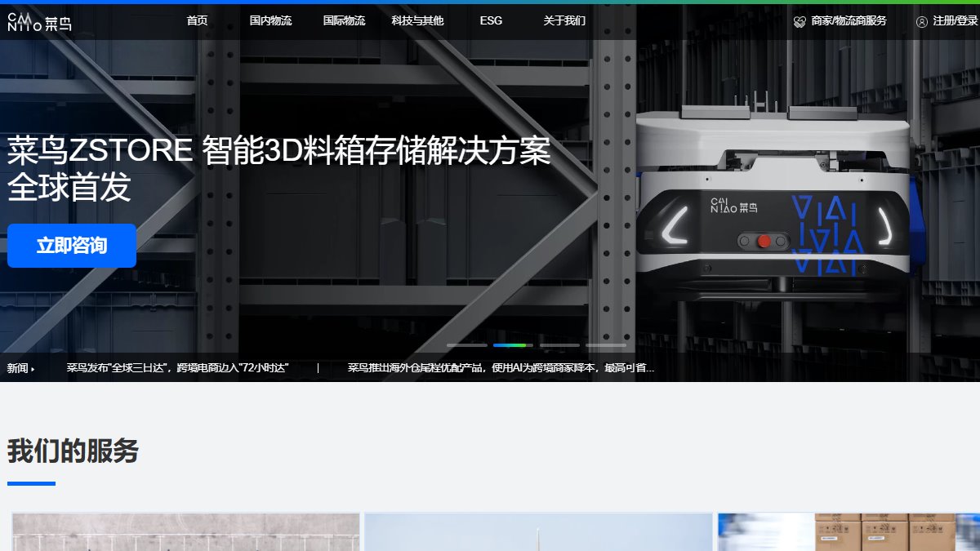Select the first carousel indicator

(x=467, y=345)
